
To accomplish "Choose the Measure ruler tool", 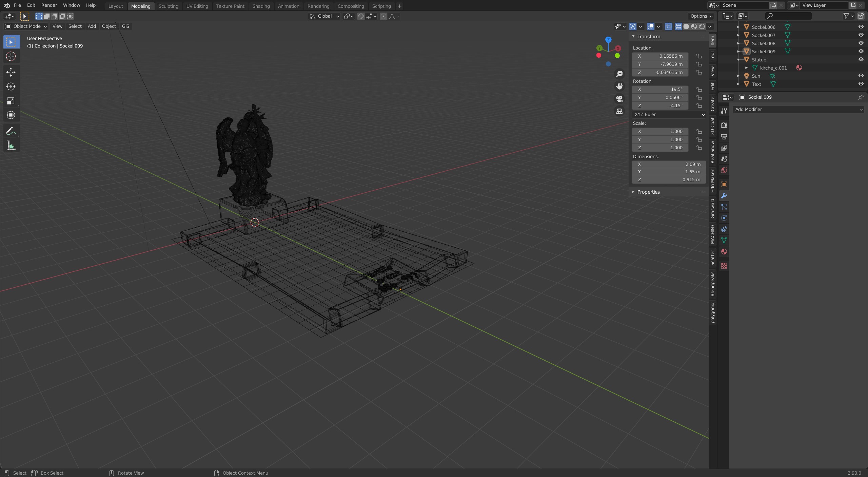I will tap(11, 146).
